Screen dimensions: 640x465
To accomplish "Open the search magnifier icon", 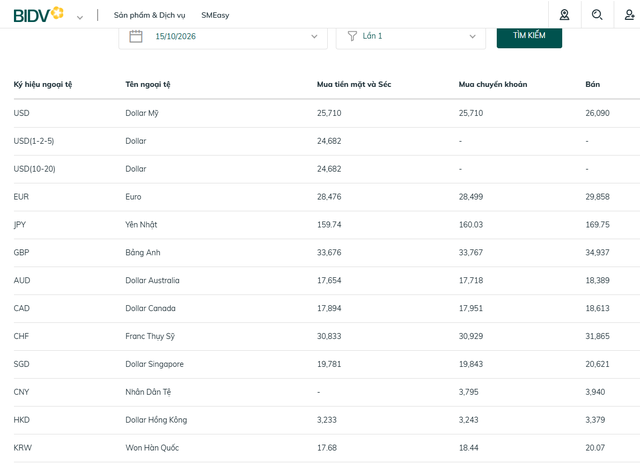I will (x=597, y=15).
